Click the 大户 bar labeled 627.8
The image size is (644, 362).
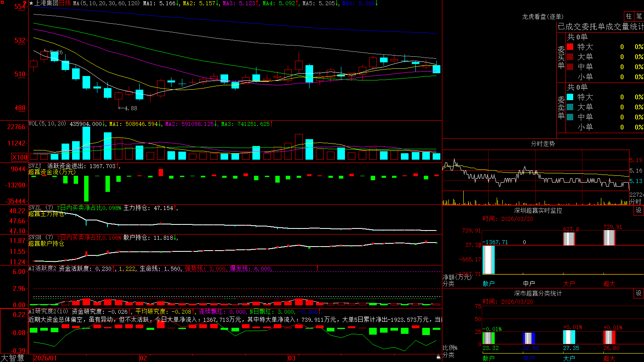[x=569, y=239]
